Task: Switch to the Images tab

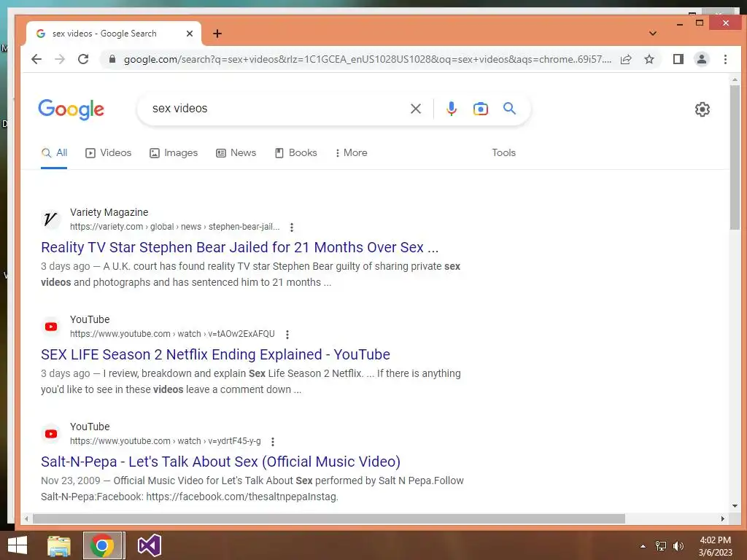Action: point(174,153)
